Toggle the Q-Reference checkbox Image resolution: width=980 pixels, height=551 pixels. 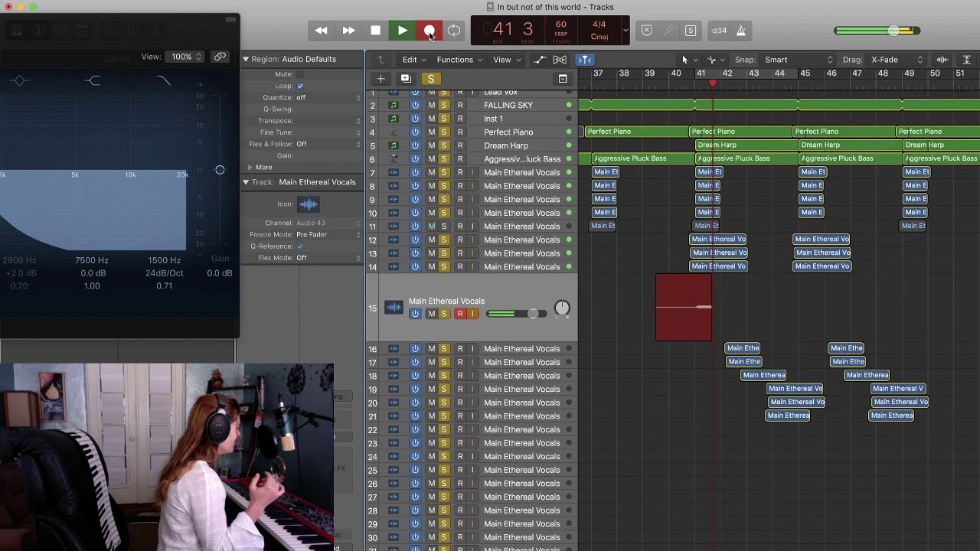pyautogui.click(x=300, y=246)
